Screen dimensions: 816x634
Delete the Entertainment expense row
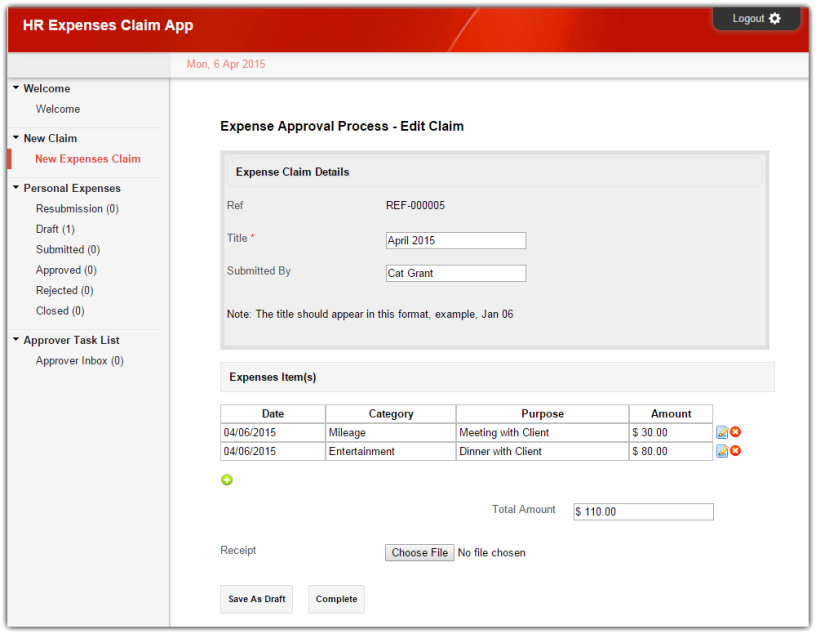tap(736, 451)
